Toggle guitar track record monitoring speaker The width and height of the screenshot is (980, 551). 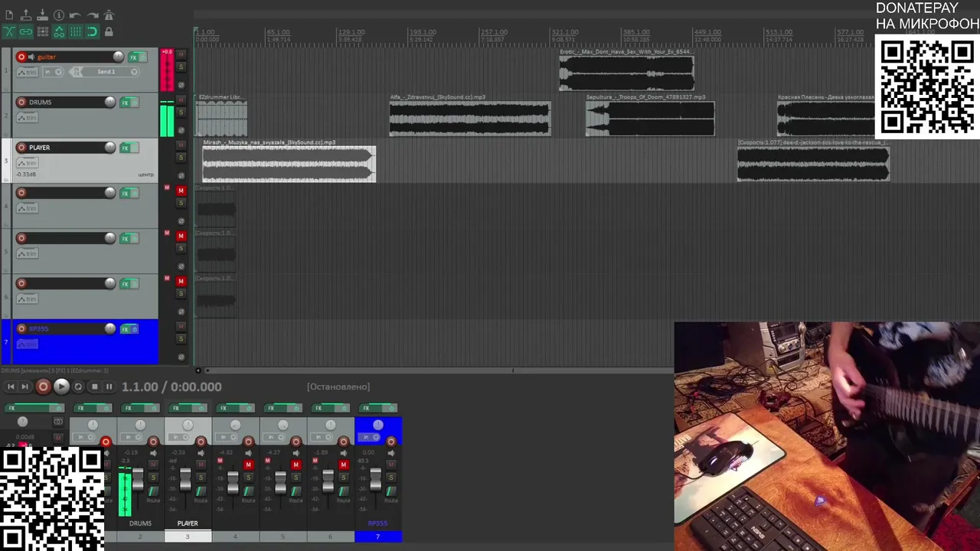pyautogui.click(x=31, y=57)
